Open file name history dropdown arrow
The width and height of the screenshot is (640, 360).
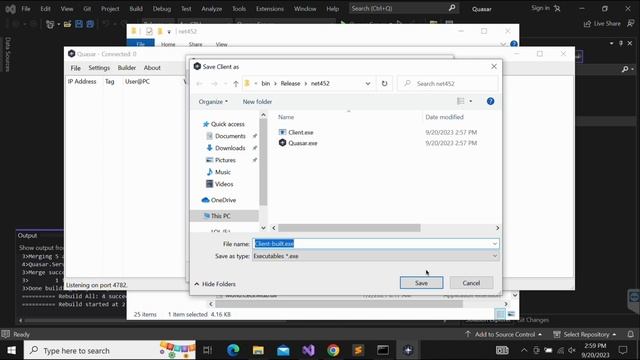pyautogui.click(x=495, y=244)
